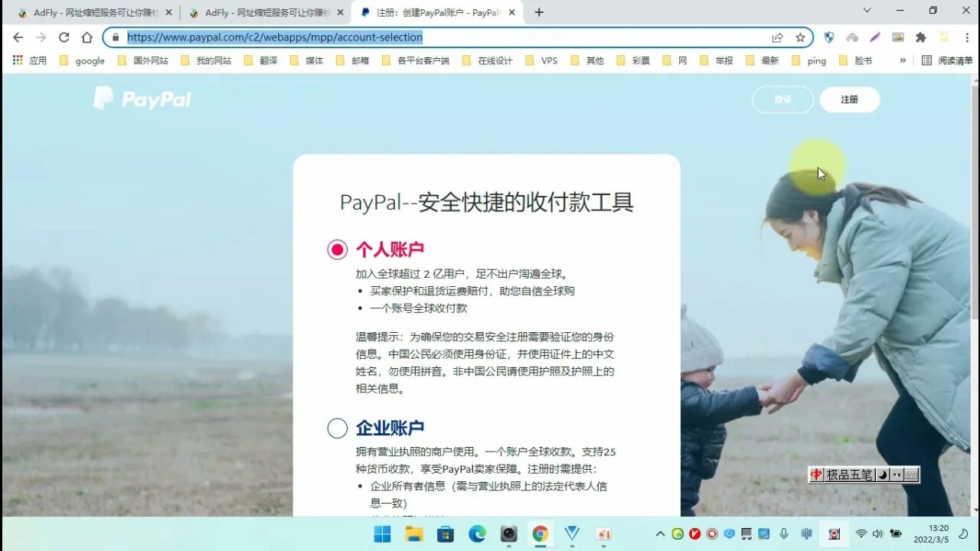Click the shield extension icon
980x551 pixels.
pos(829,37)
